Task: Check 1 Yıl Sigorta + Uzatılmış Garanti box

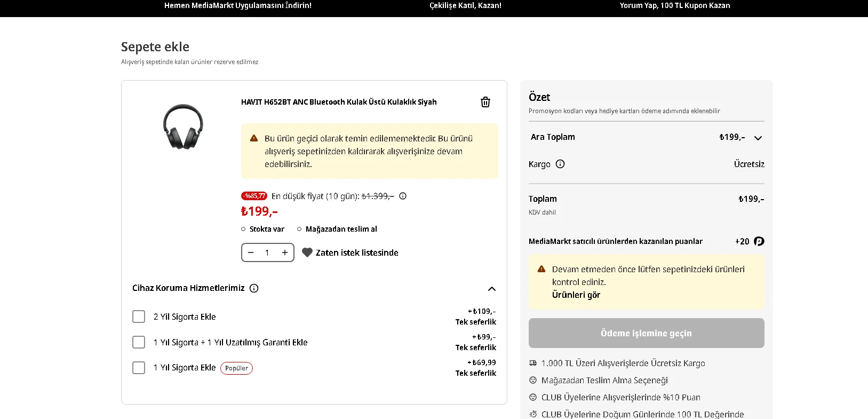Action: point(139,342)
